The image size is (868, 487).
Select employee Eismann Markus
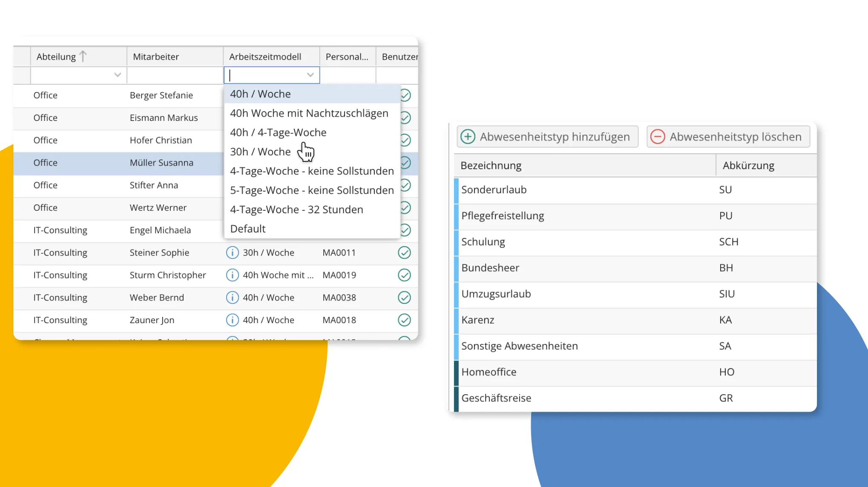164,118
